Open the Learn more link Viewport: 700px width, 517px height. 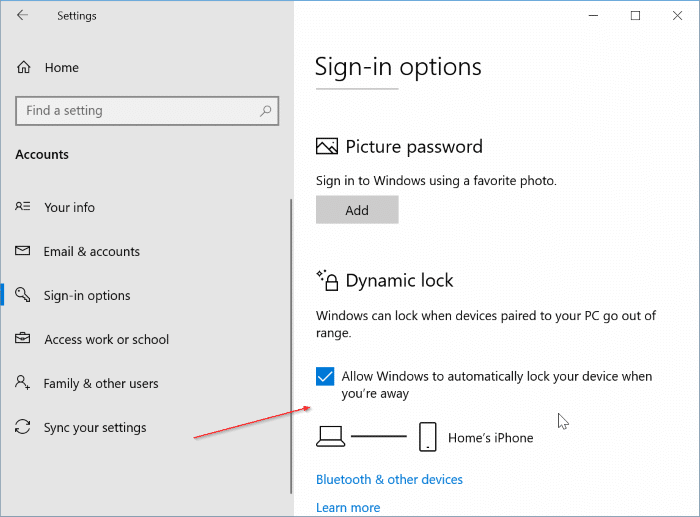coord(348,508)
